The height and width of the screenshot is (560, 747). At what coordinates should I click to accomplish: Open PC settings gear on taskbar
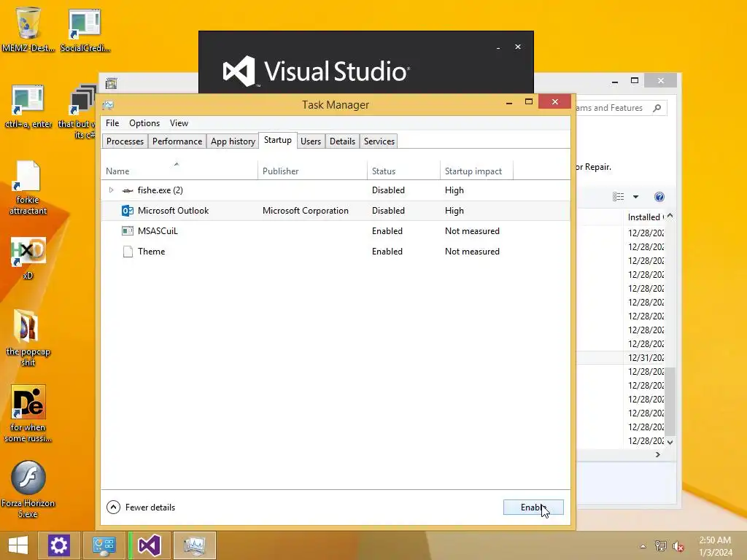click(x=58, y=545)
